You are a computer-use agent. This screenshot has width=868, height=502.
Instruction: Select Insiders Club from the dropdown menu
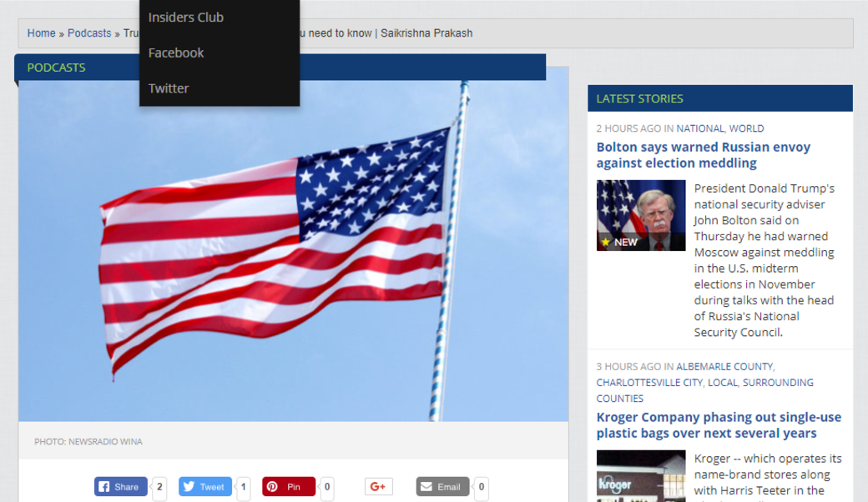[x=186, y=18]
